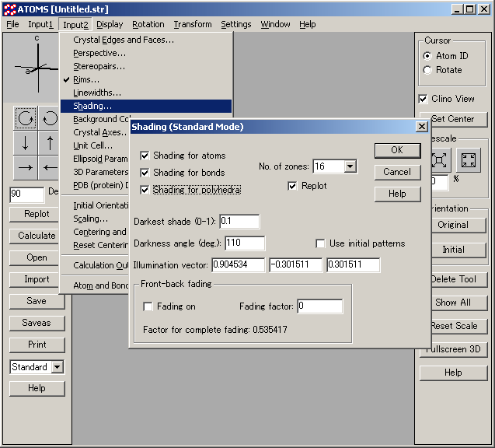Expand the No. of zones dropdown

(x=350, y=166)
